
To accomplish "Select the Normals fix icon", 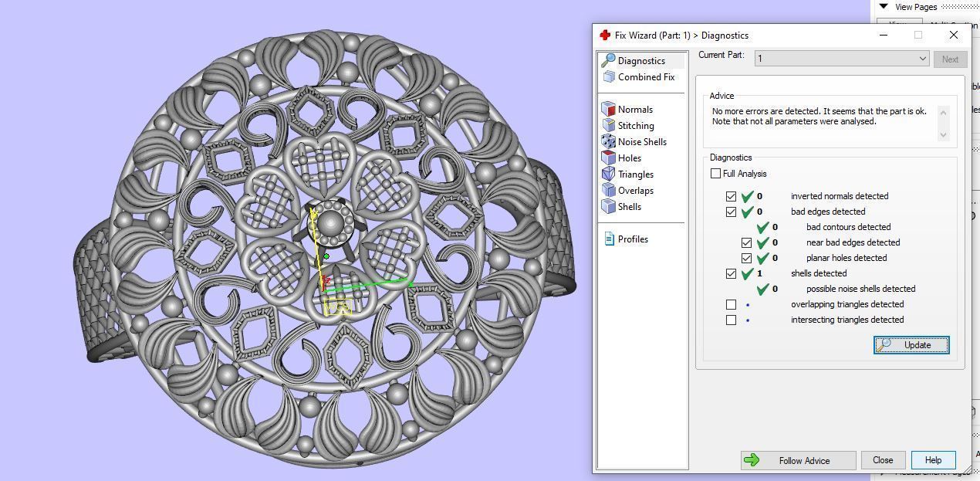I will click(x=610, y=109).
